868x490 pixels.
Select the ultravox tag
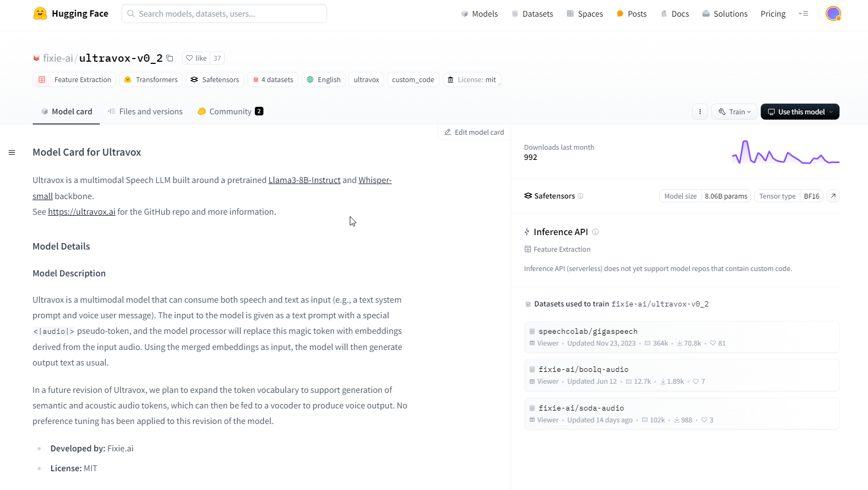pyautogui.click(x=366, y=79)
